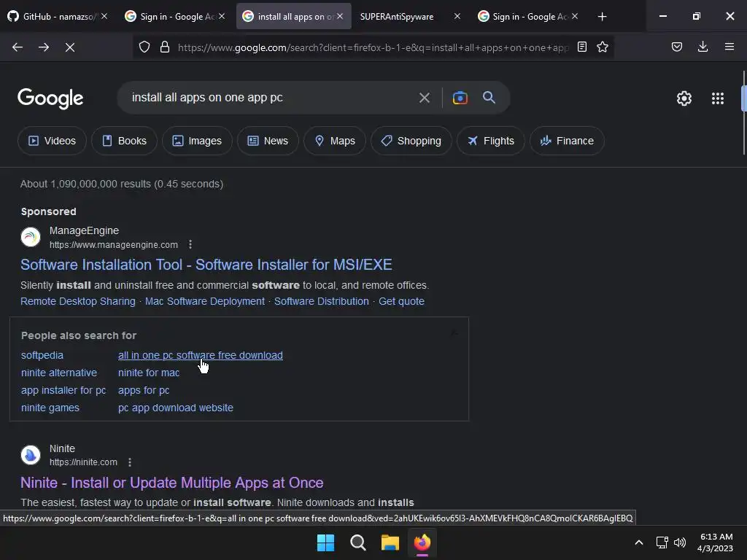Search all in one pc software free download
The image size is (747, 560).
201,355
